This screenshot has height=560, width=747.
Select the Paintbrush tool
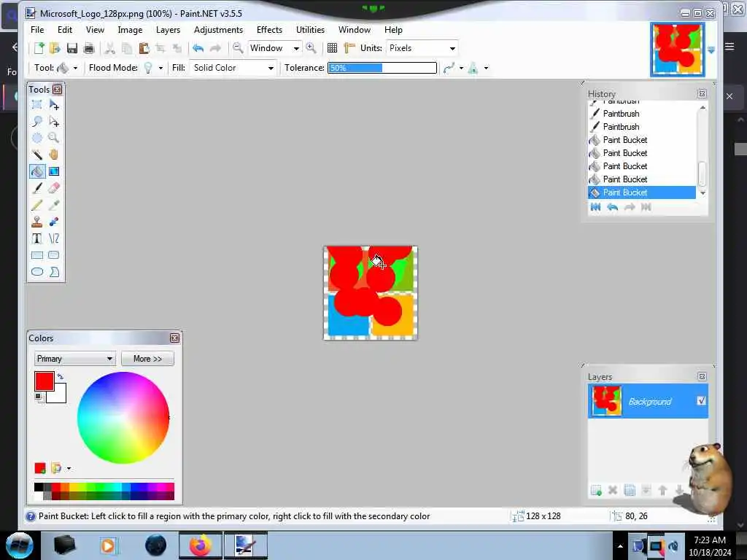(x=36, y=188)
